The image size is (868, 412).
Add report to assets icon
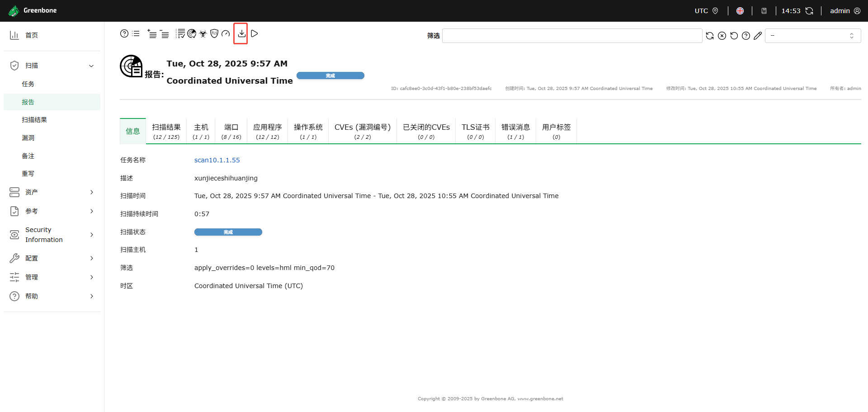point(152,33)
